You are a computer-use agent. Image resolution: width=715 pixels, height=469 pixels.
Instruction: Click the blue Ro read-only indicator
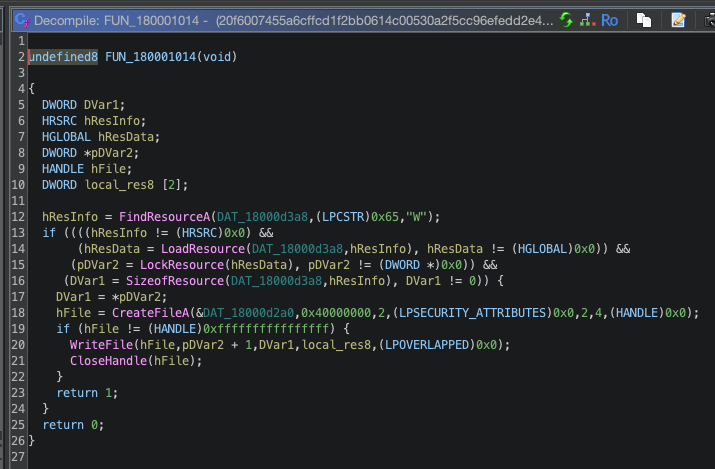pyautogui.click(x=609, y=21)
